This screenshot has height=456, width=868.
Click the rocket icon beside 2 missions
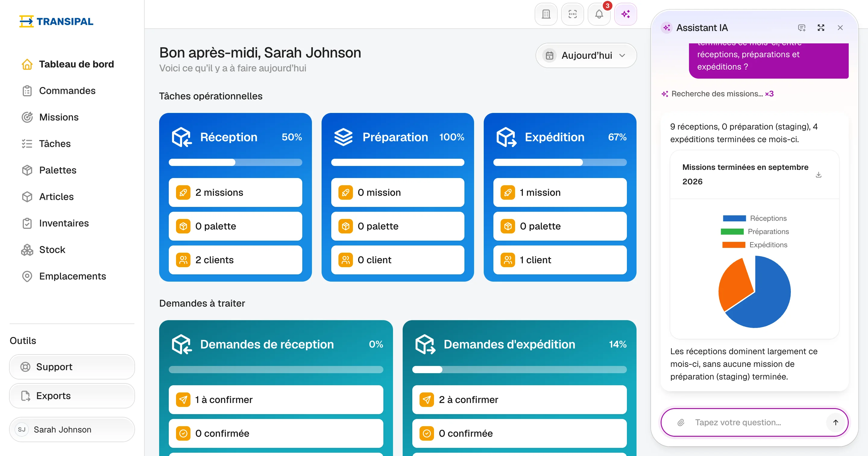[183, 192]
